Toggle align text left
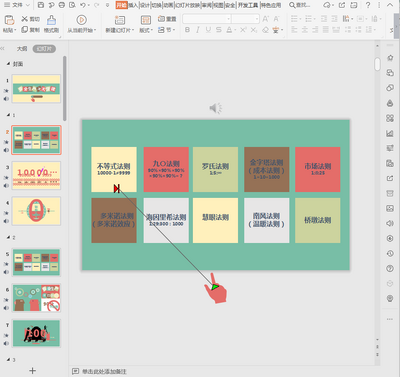 pyautogui.click(x=294, y=30)
